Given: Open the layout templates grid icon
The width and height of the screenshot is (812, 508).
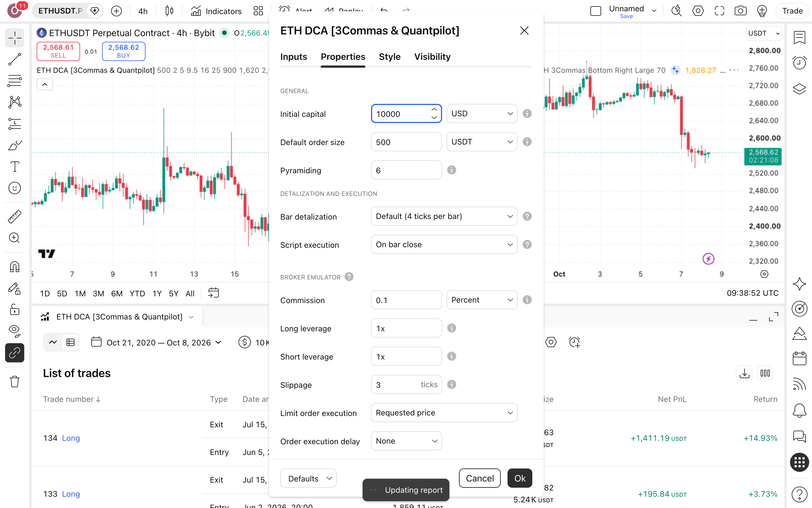Looking at the screenshot, I should [x=258, y=11].
